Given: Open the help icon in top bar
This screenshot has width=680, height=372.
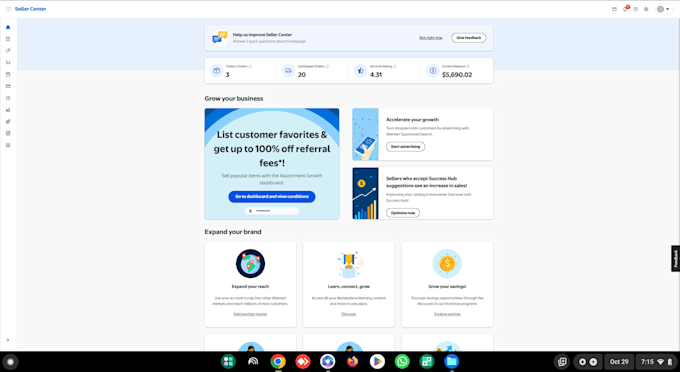Looking at the screenshot, I should coord(635,9).
